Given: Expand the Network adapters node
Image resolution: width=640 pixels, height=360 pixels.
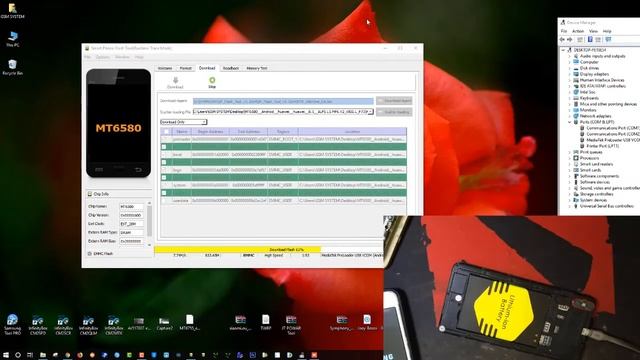Looking at the screenshot, I should [570, 116].
